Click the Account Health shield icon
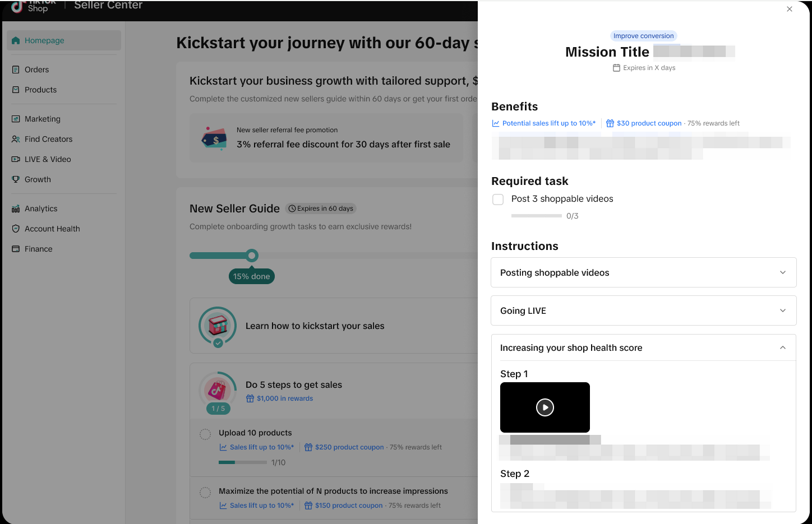 click(16, 229)
